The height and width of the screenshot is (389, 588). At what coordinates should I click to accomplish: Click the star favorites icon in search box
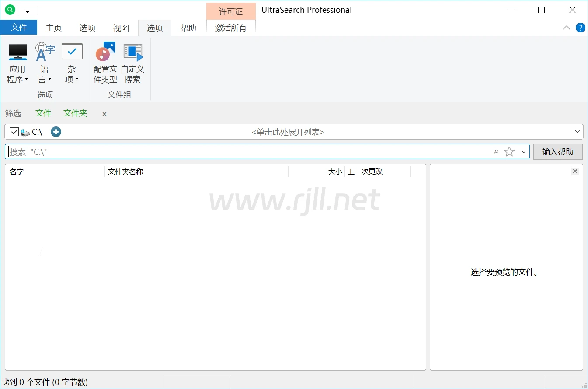[x=509, y=152]
